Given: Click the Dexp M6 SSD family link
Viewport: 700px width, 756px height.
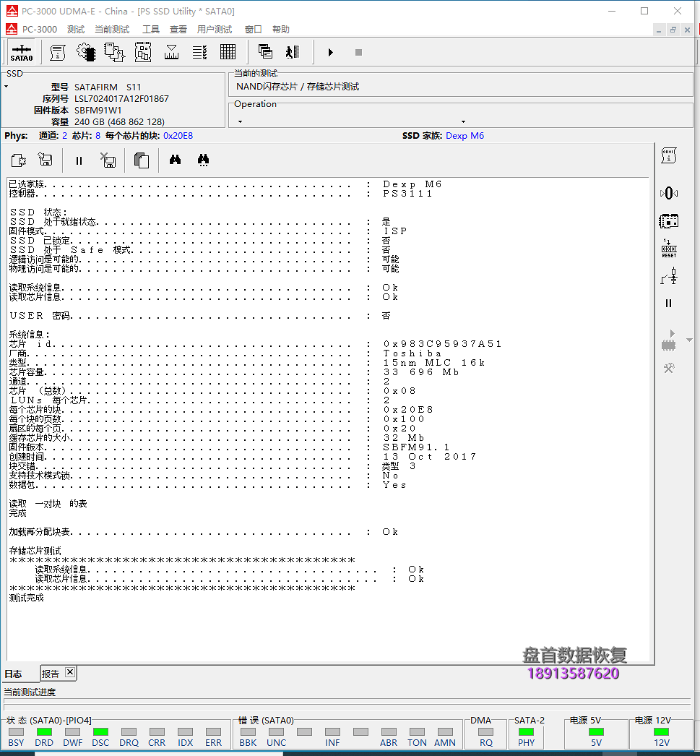Looking at the screenshot, I should (x=465, y=136).
